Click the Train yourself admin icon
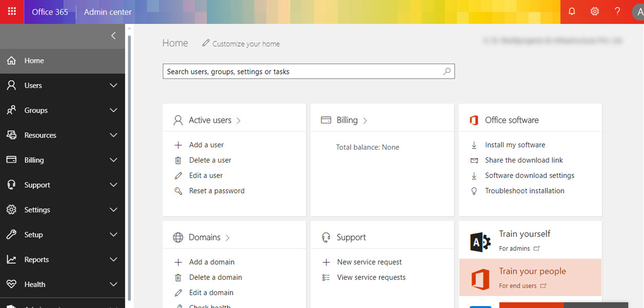 click(480, 242)
